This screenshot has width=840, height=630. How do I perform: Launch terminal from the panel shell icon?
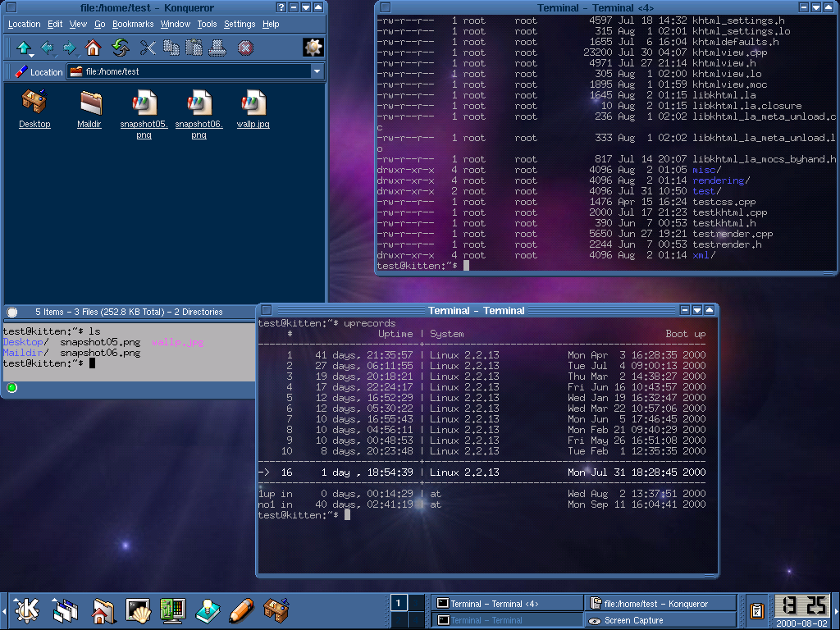pyautogui.click(x=137, y=610)
